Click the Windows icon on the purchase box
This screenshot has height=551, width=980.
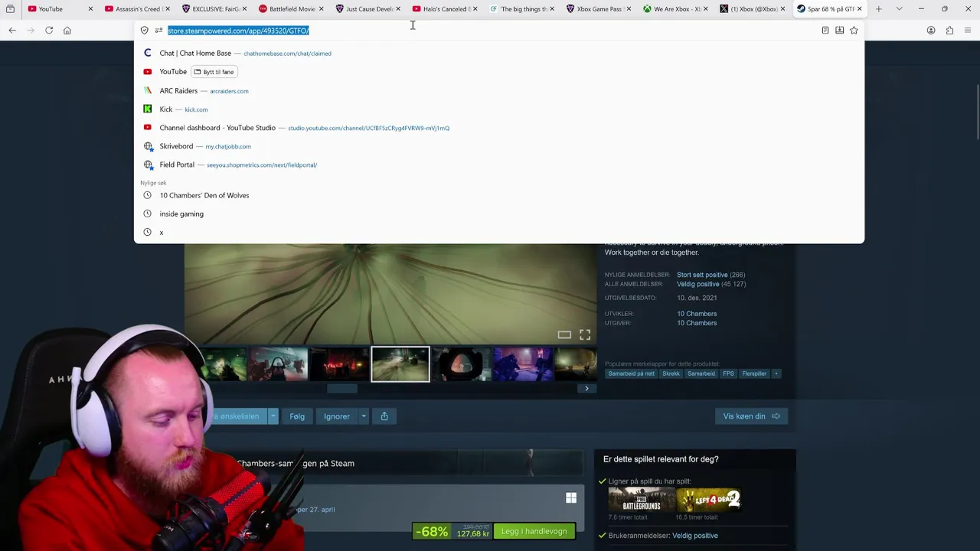click(x=571, y=498)
